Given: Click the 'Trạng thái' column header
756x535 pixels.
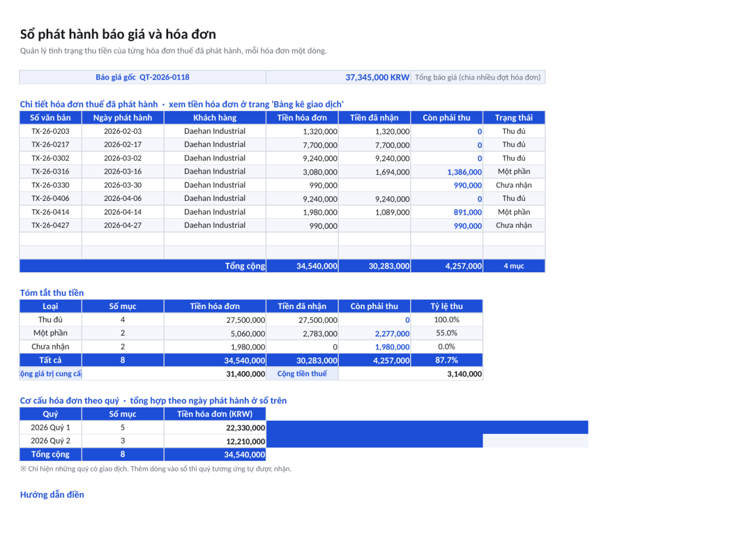Looking at the screenshot, I should (x=514, y=118).
